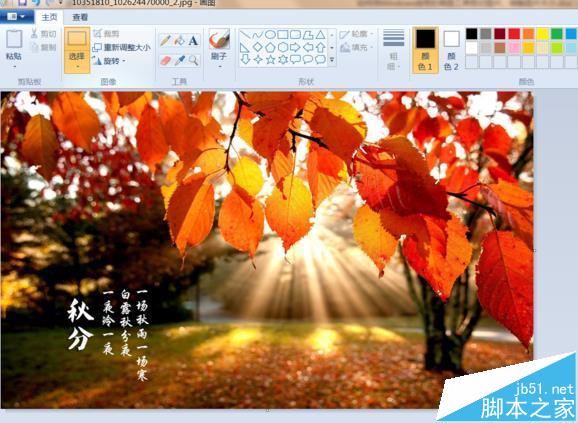Move the shapes gallery down one row
Screen dimensions: 578x423
tap(332, 48)
